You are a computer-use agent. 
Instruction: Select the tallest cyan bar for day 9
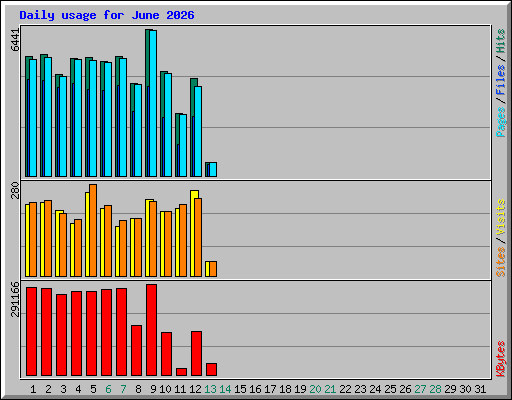point(153,103)
